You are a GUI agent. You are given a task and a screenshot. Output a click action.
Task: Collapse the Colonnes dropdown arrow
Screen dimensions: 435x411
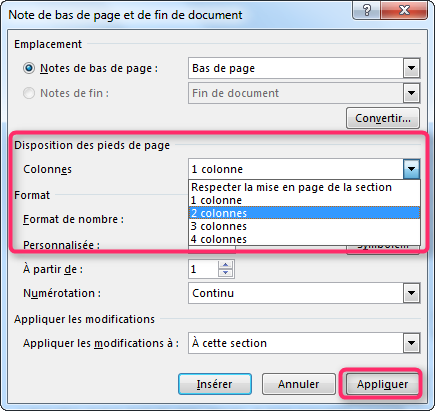coord(411,169)
